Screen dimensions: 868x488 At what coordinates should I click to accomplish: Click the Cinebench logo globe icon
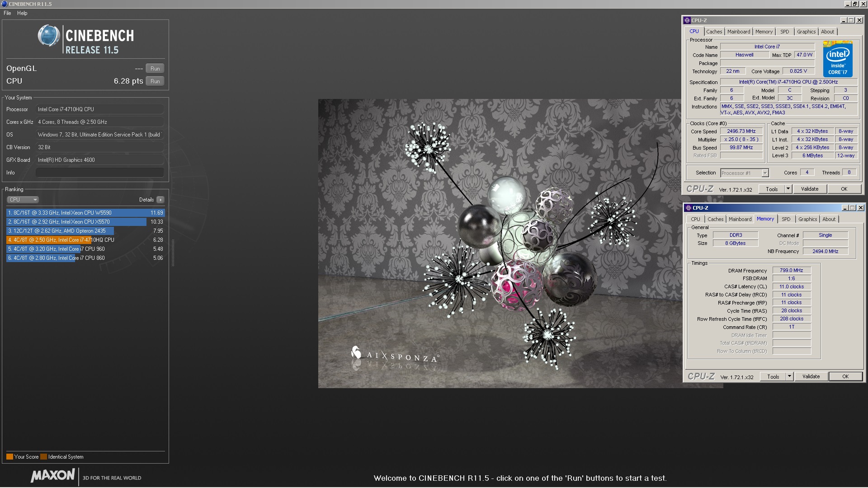[x=49, y=36]
